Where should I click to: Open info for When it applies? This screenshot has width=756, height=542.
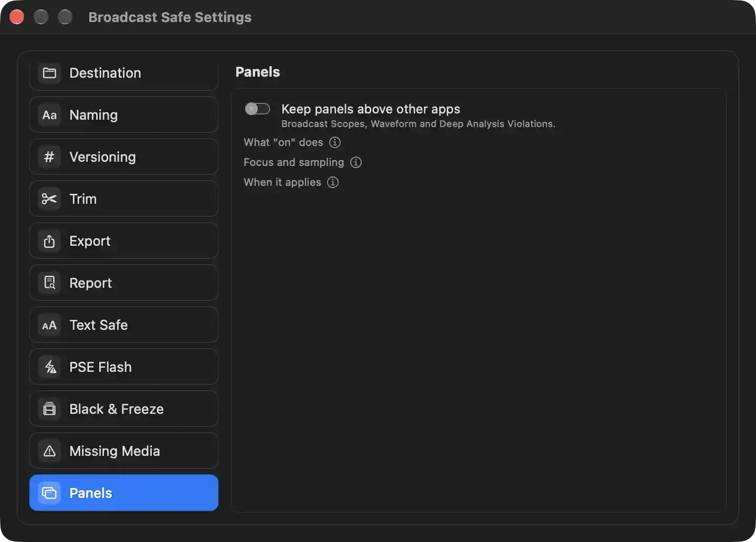click(333, 182)
